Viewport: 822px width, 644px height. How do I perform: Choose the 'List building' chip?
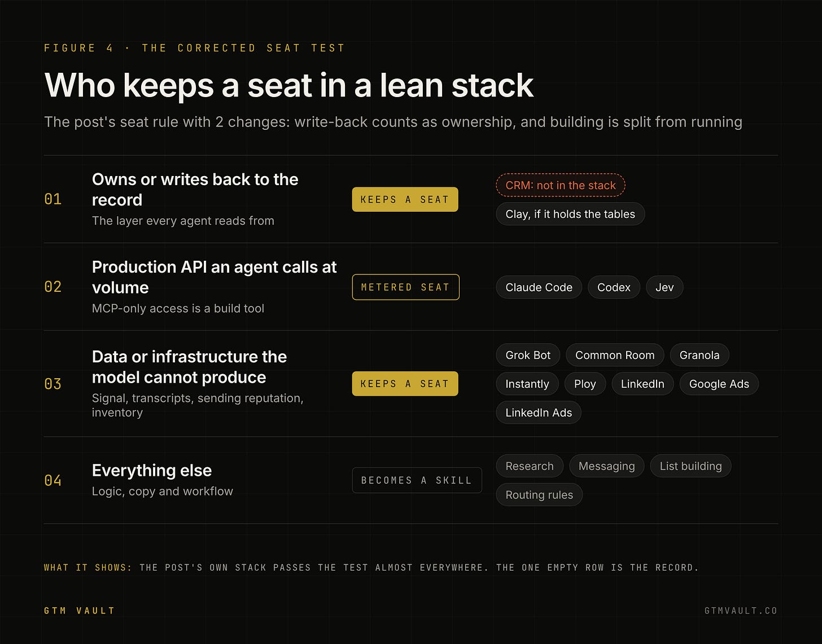[x=691, y=466]
